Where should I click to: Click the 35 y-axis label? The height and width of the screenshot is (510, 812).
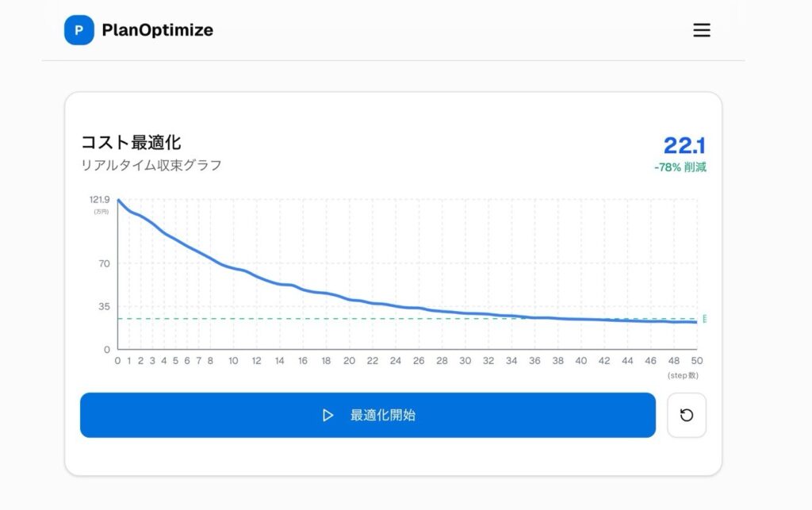pyautogui.click(x=105, y=306)
